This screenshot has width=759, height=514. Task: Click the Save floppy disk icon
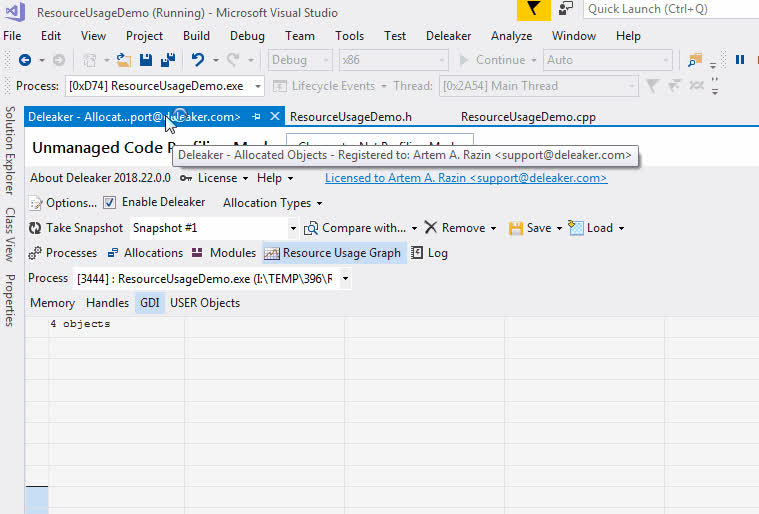pos(146,60)
